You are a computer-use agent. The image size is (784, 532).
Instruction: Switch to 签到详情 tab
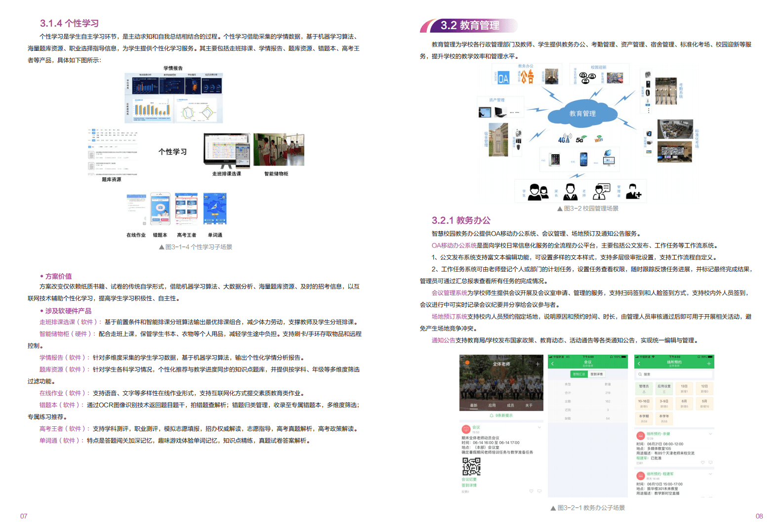(597, 374)
